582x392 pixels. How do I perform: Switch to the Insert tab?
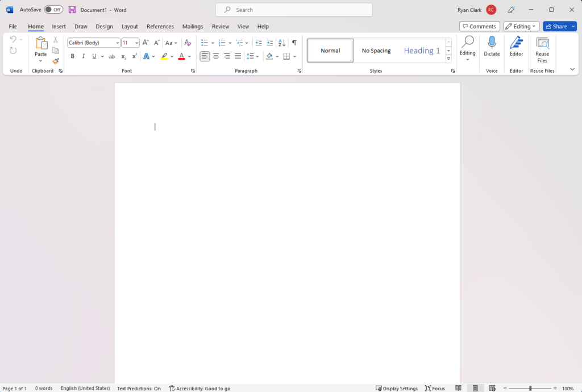(59, 26)
